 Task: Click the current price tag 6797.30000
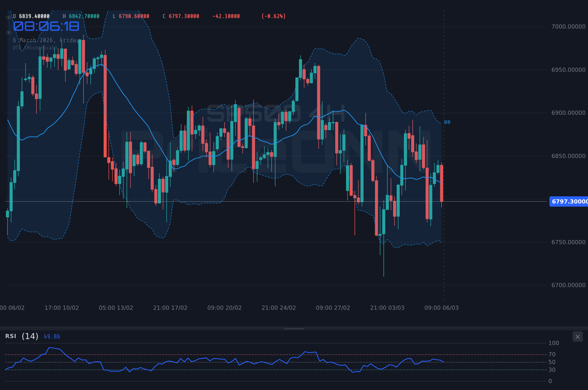point(569,201)
